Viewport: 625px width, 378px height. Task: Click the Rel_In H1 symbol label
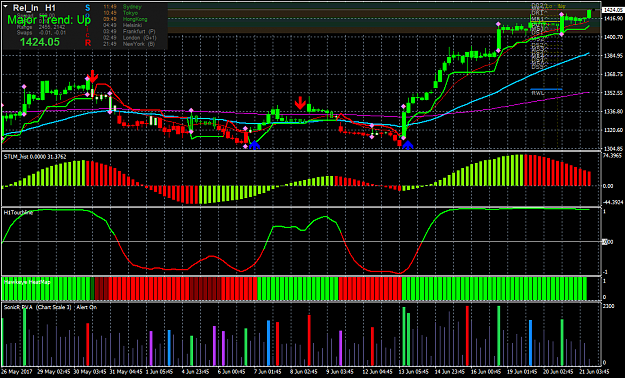(x=34, y=8)
